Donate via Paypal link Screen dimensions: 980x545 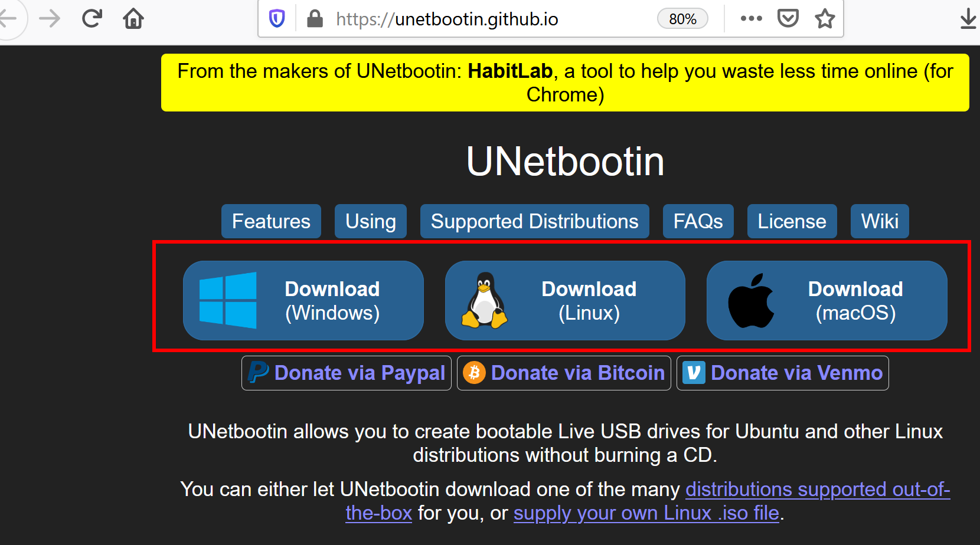pos(347,373)
